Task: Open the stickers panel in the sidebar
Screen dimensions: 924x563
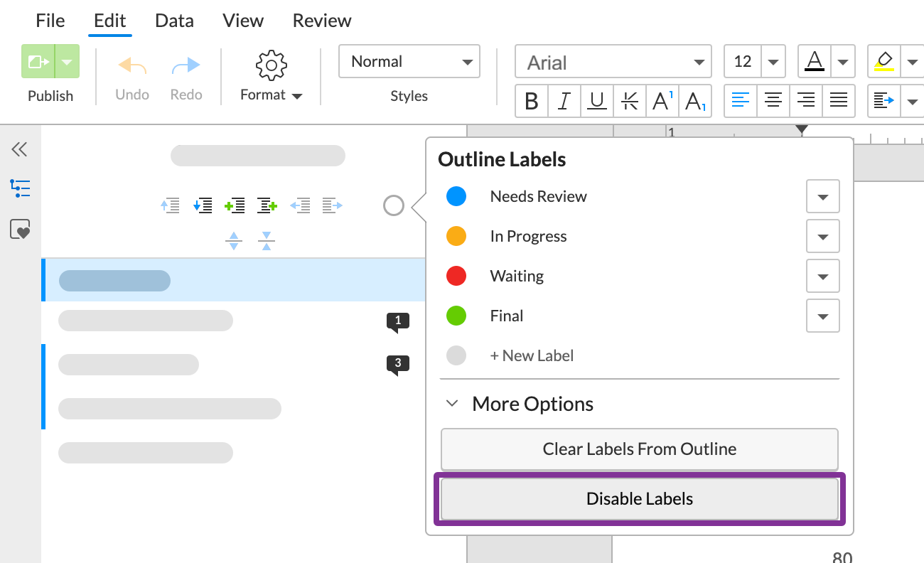Action: (19, 229)
